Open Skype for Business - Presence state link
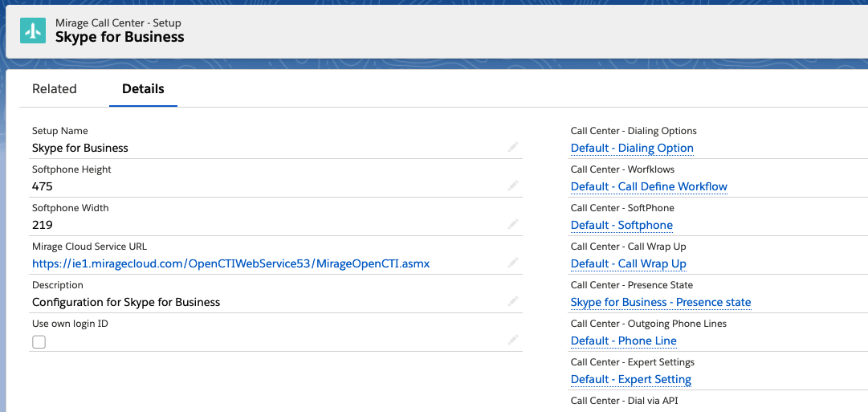The width and height of the screenshot is (868, 412). tap(661, 302)
